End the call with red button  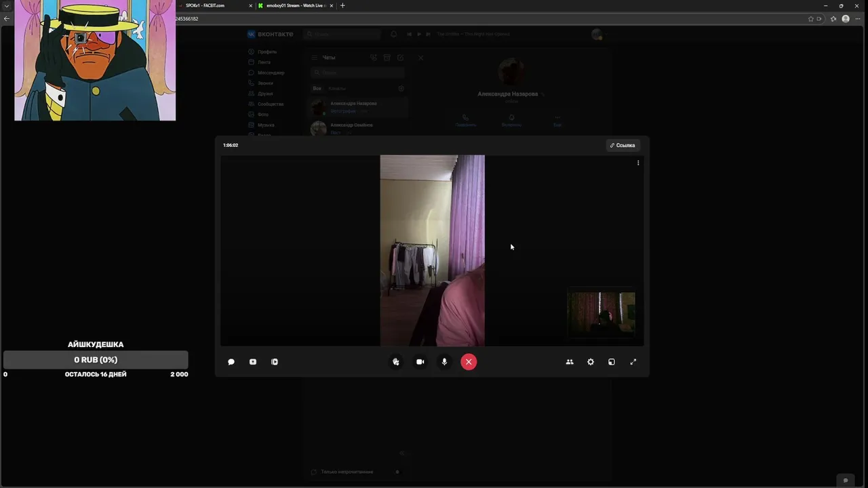[x=469, y=362]
